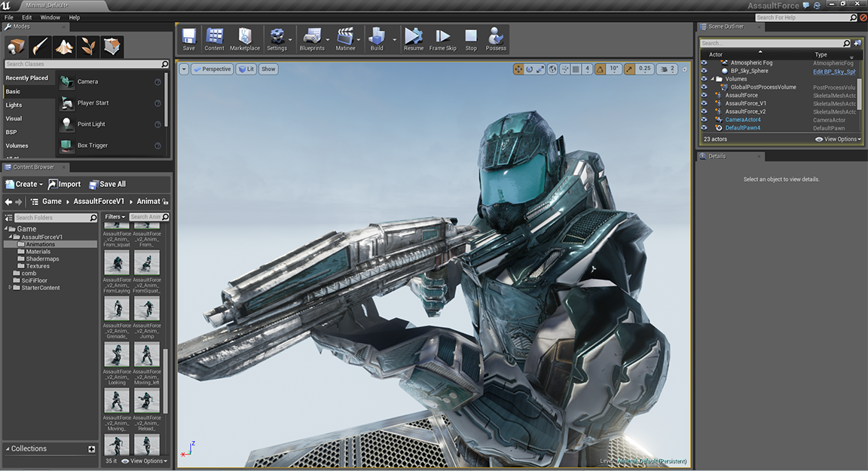The width and height of the screenshot is (868, 471).
Task: Add a new collection with plus button
Action: (91, 449)
